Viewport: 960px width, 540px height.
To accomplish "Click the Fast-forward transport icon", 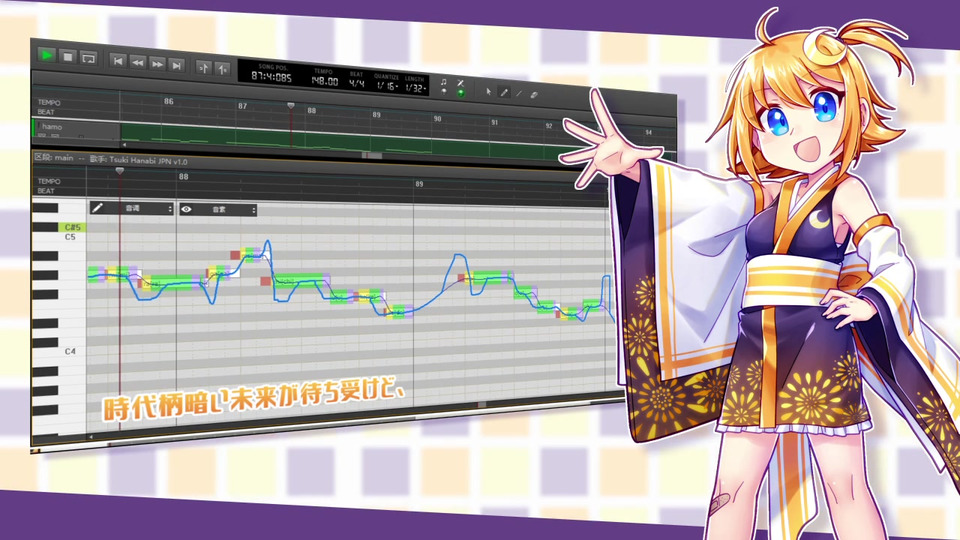I will [157, 64].
